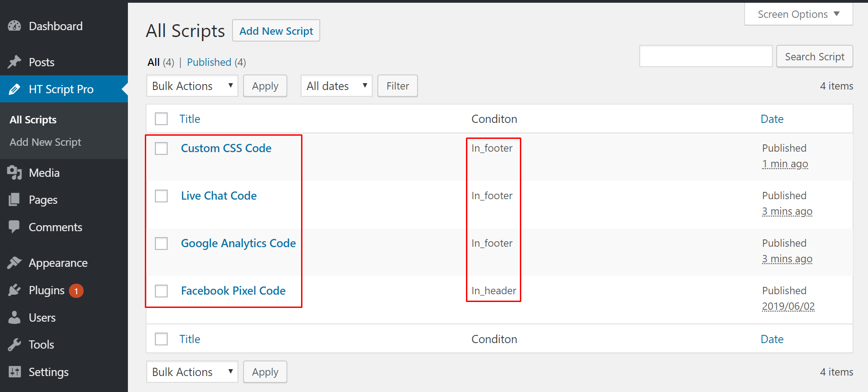868x392 pixels.
Task: Expand the All dates filter dropdown
Action: coord(336,86)
